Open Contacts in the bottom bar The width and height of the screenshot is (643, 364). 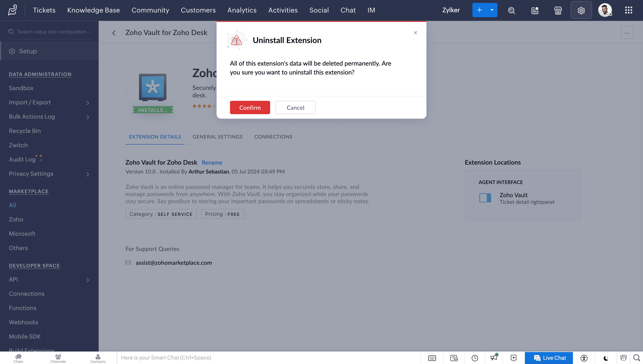pos(98,358)
